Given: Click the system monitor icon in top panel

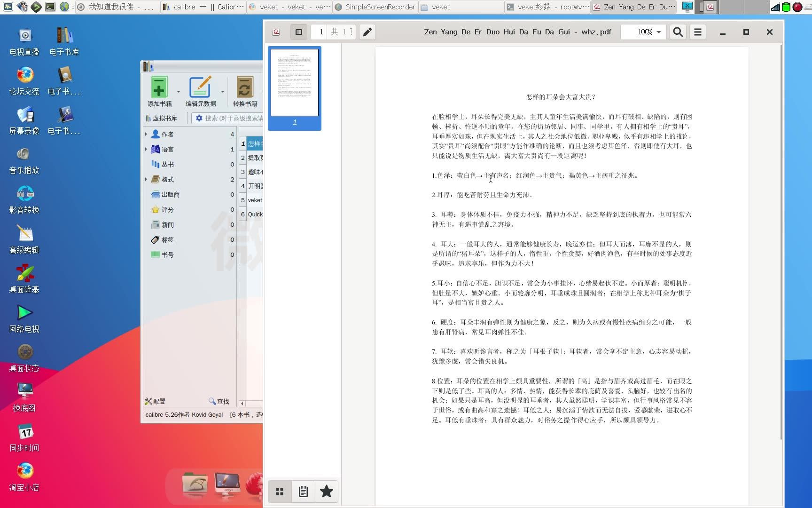Looking at the screenshot, I should pos(8,7).
